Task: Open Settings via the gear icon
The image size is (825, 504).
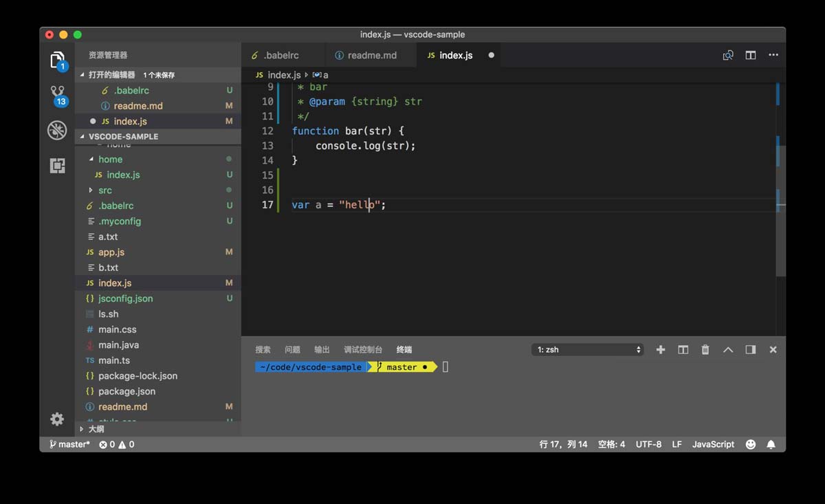Action: point(57,419)
